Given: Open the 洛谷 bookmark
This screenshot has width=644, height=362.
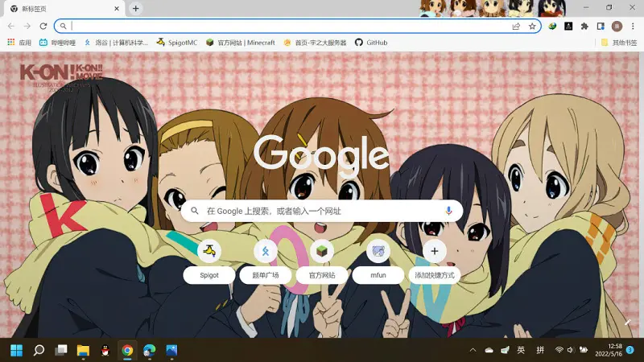Looking at the screenshot, I should pyautogui.click(x=116, y=43).
